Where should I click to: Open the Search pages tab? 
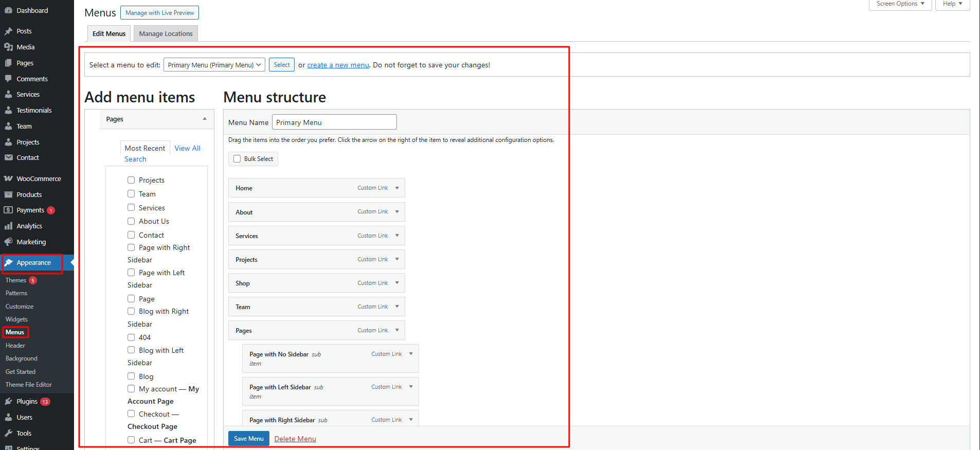[135, 159]
